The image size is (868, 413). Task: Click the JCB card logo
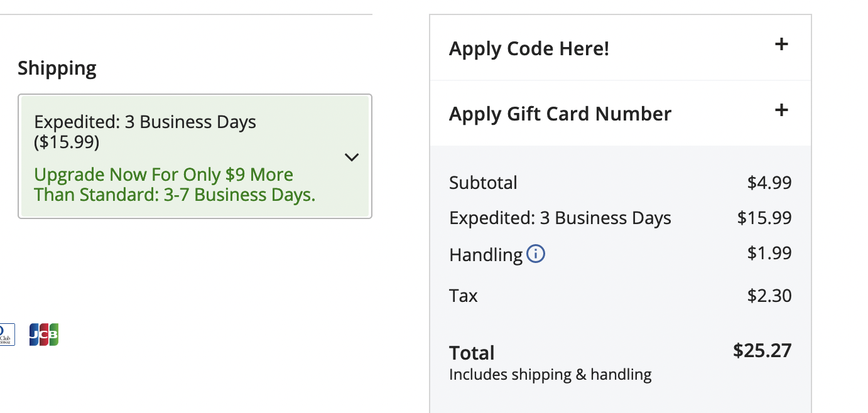[44, 335]
